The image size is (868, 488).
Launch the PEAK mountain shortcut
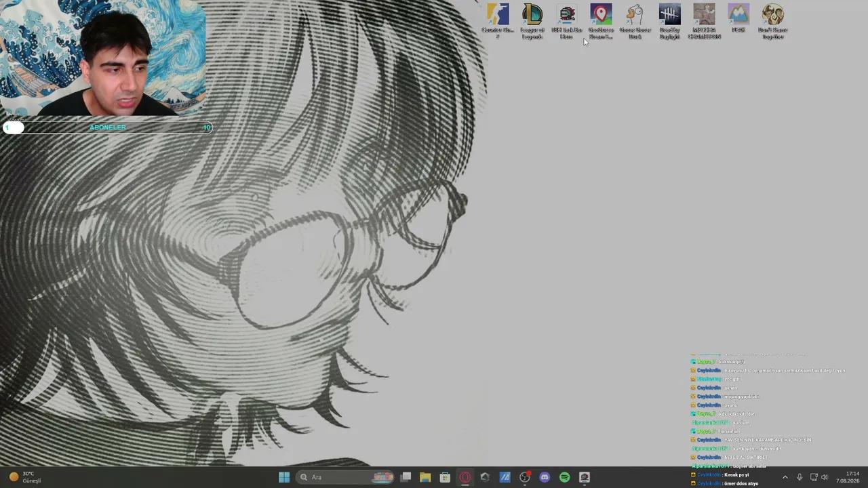point(738,18)
